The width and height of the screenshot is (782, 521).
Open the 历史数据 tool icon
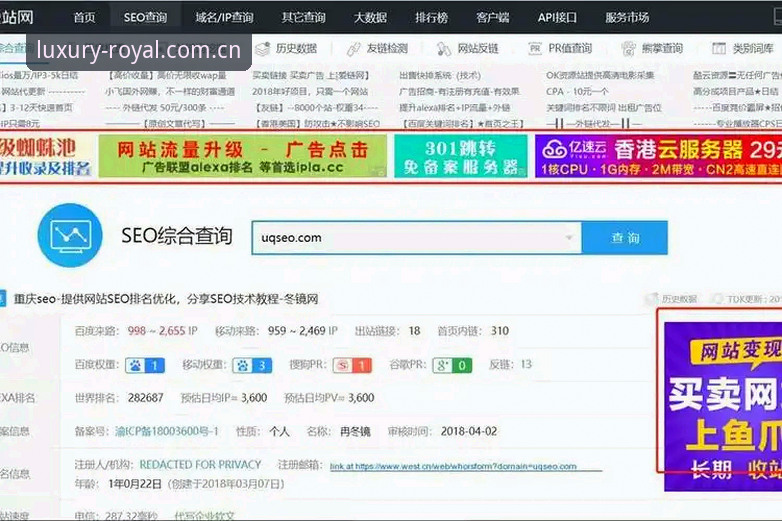pos(262,49)
